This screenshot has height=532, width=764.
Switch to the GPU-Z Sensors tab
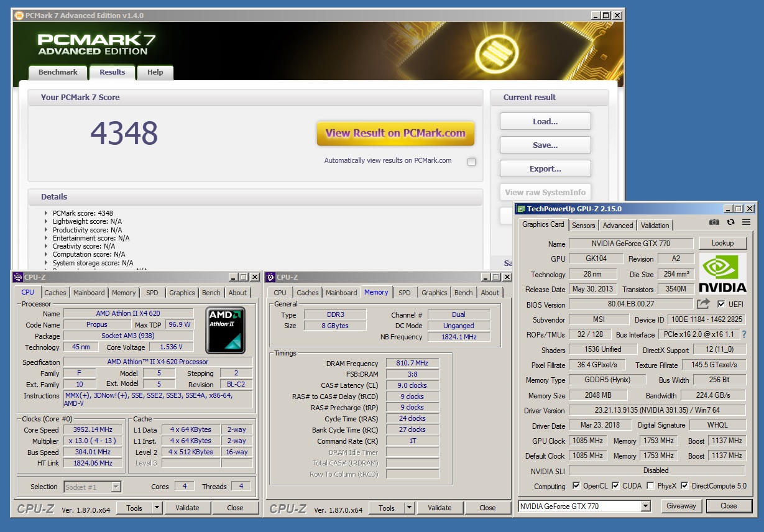(584, 226)
